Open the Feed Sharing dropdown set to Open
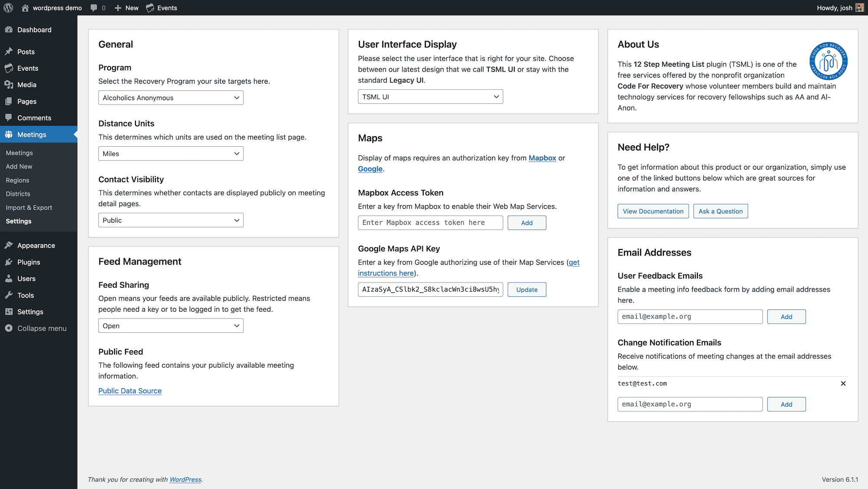The image size is (868, 489). coord(171,325)
